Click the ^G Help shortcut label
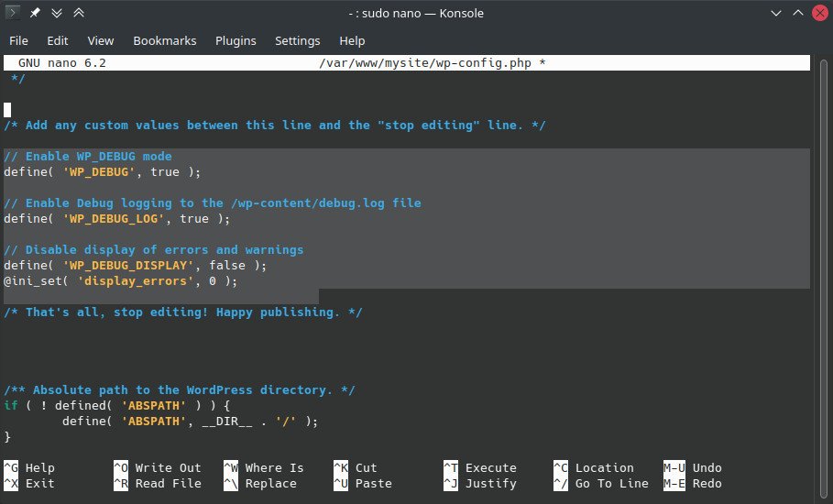This screenshot has width=833, height=504. coord(29,468)
